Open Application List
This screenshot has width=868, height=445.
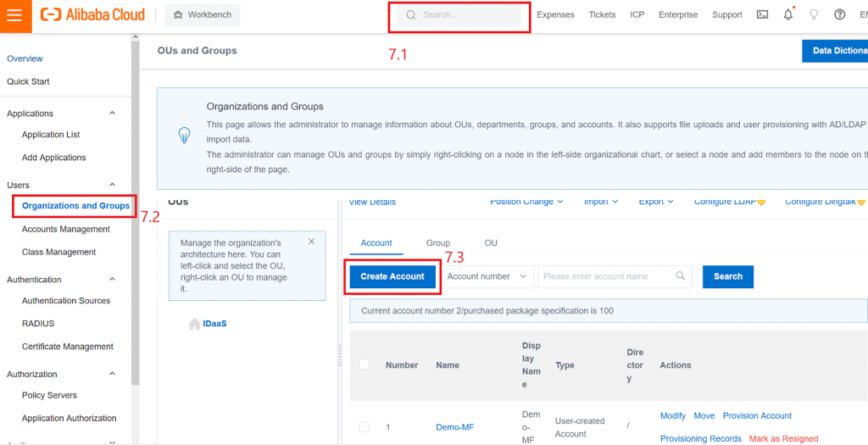point(51,135)
